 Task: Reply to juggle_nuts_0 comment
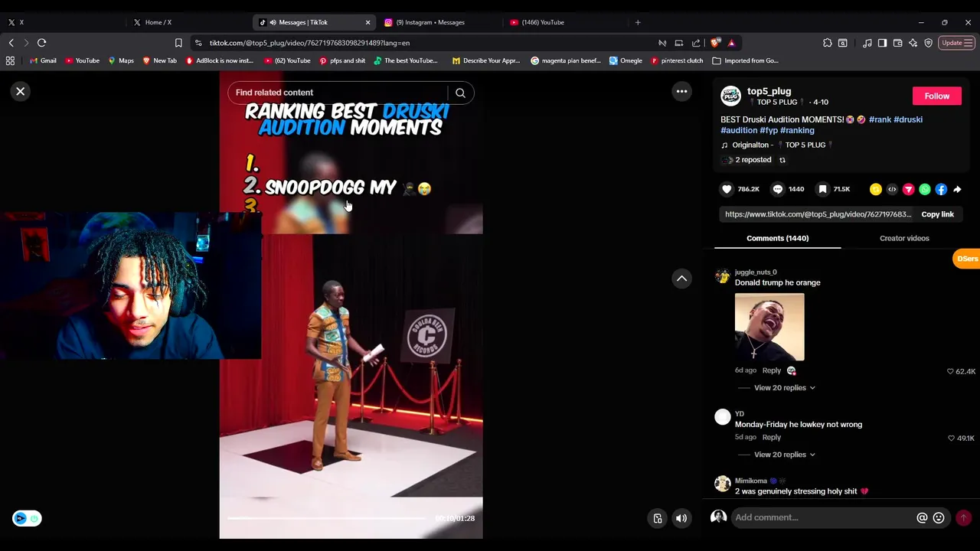pyautogui.click(x=771, y=371)
